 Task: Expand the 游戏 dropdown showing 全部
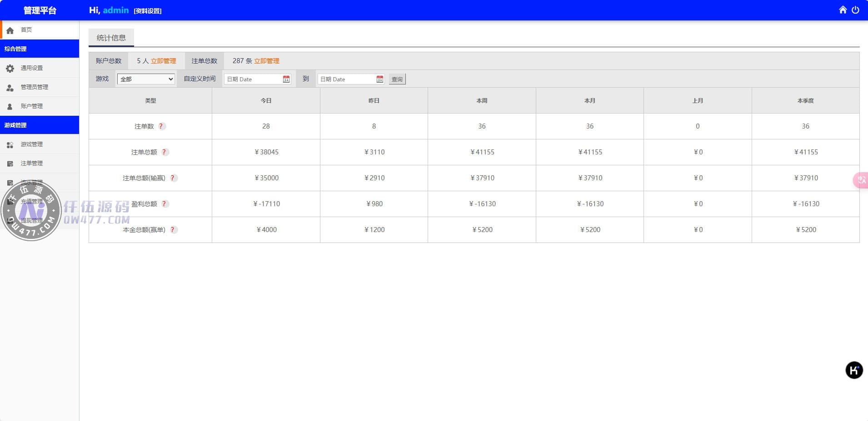[146, 79]
